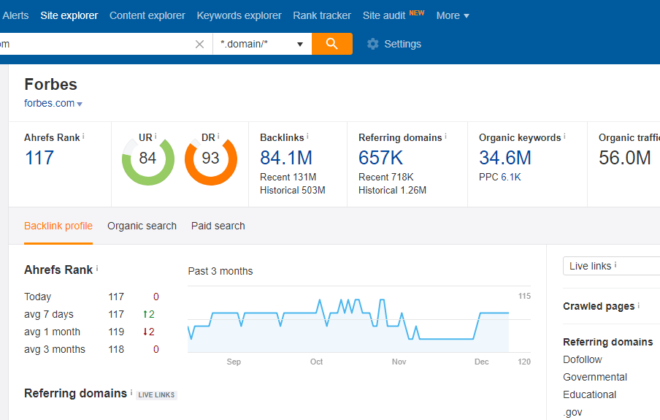The width and height of the screenshot is (660, 420).
Task: Expand the forbes.com domain dropdown
Action: pos(53,103)
